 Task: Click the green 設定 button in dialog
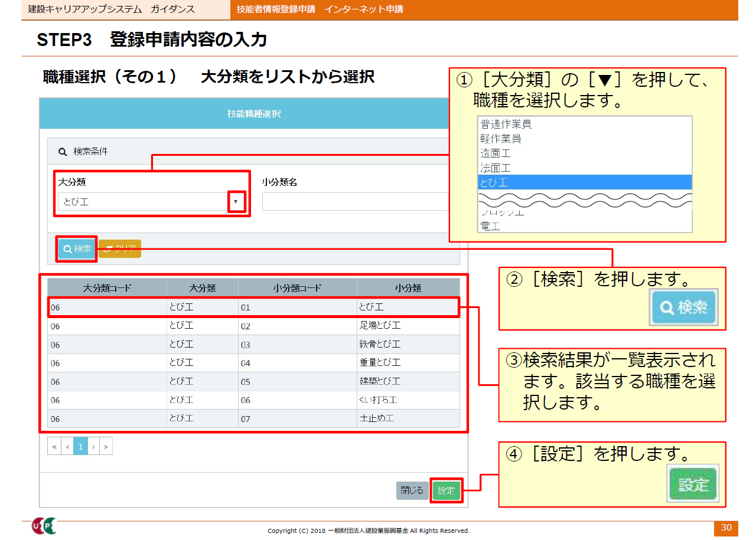[447, 490]
